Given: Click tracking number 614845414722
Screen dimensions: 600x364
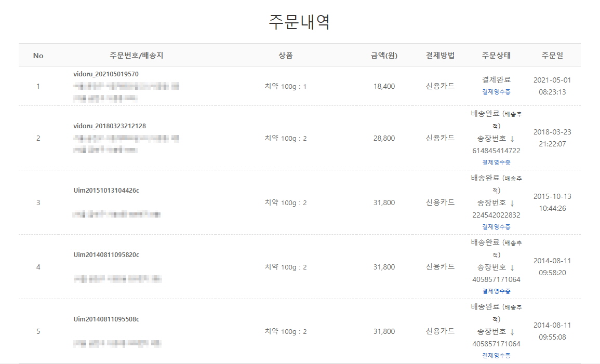Looking at the screenshot, I should pos(496,151).
